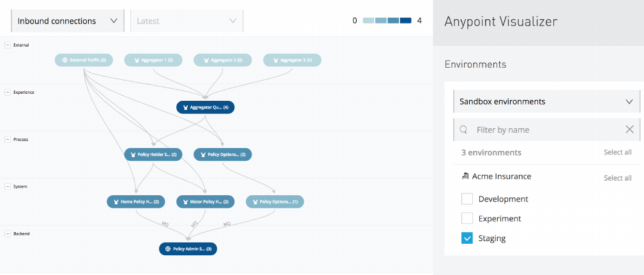Image resolution: width=644 pixels, height=275 pixels.
Task: Open the Inbound connections dropdown
Action: pyautogui.click(x=68, y=21)
